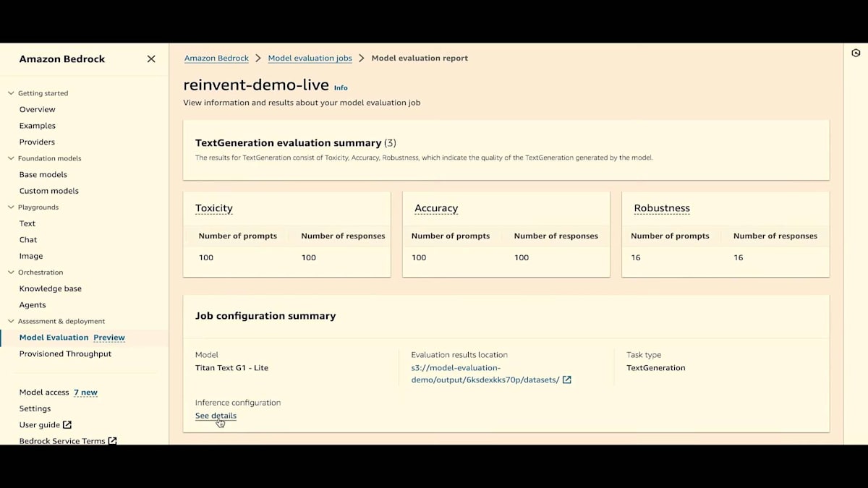Click the Job configuration summary heading

(265, 316)
